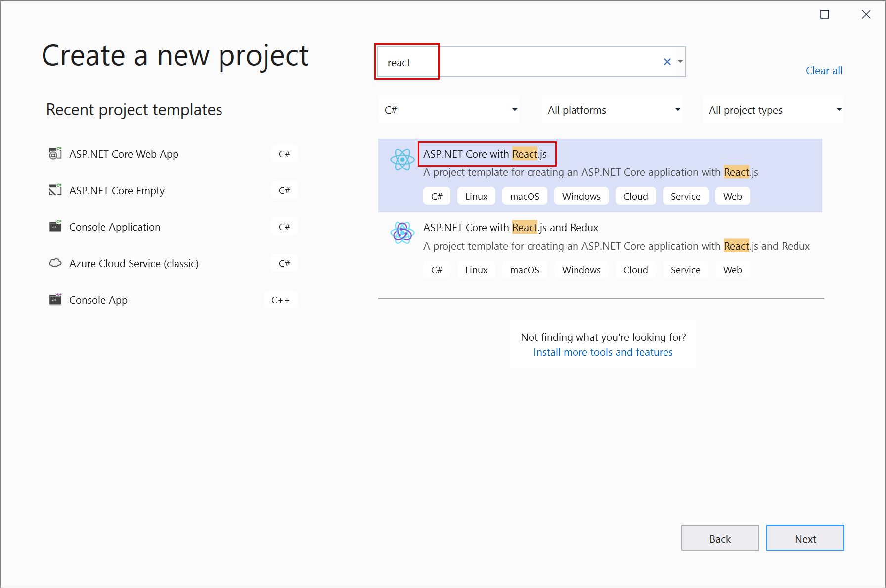
Task: Select the Console App recent template
Action: (97, 299)
